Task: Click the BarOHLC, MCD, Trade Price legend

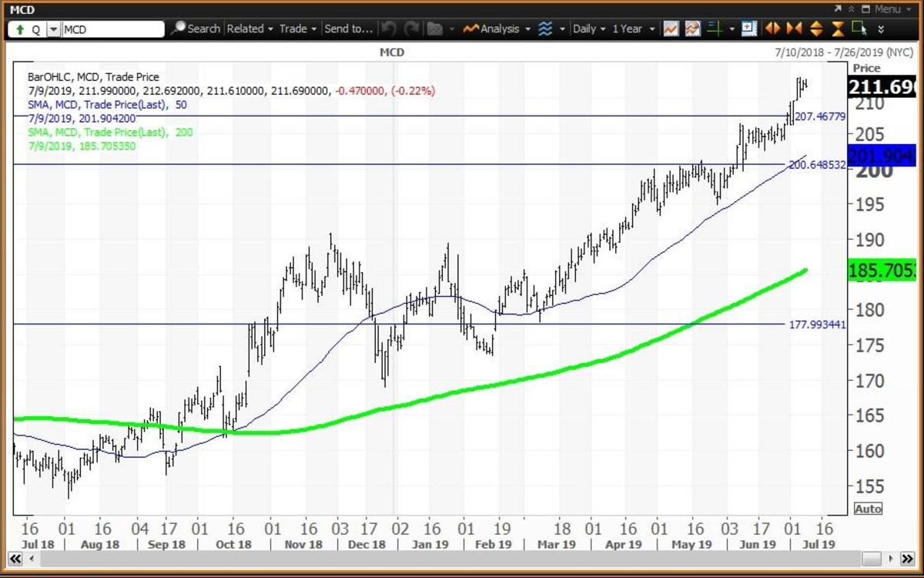Action: 93,77
